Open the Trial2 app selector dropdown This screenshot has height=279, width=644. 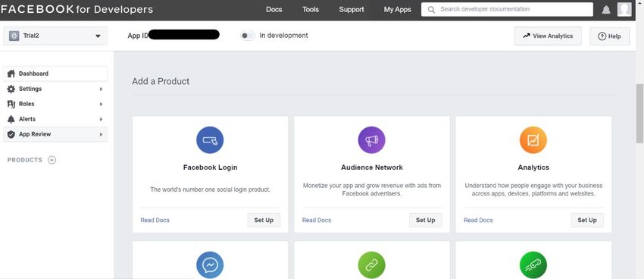(x=55, y=36)
